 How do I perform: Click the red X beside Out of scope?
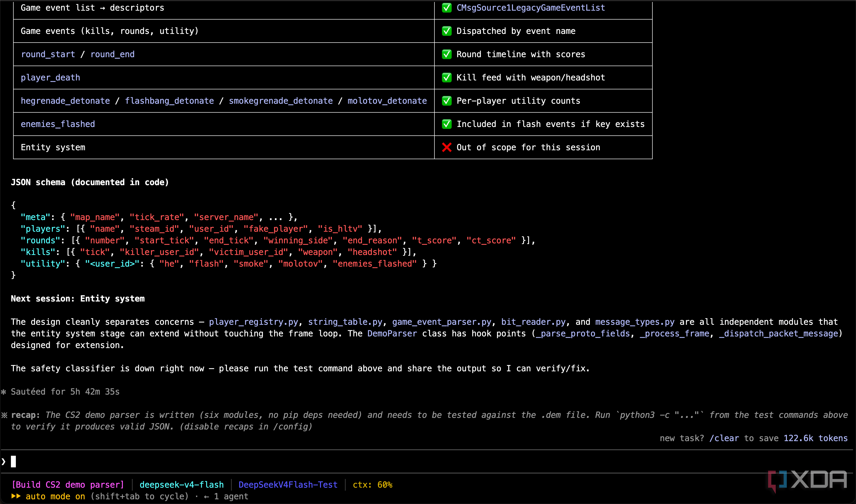click(447, 147)
